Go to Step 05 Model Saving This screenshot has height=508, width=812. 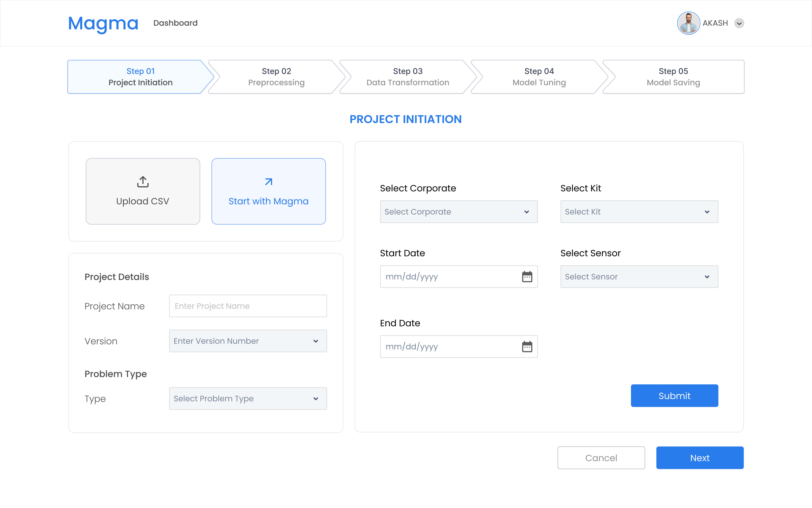click(x=673, y=77)
